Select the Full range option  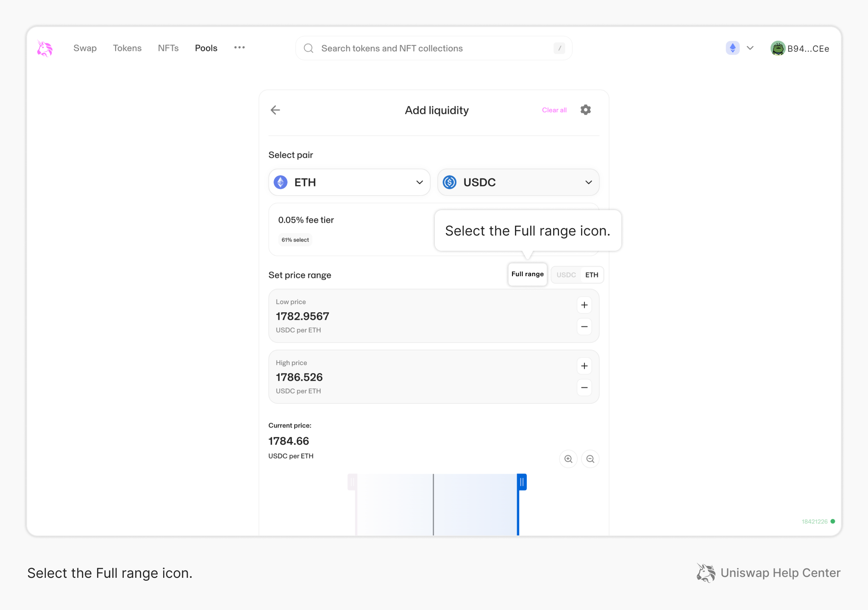point(527,274)
